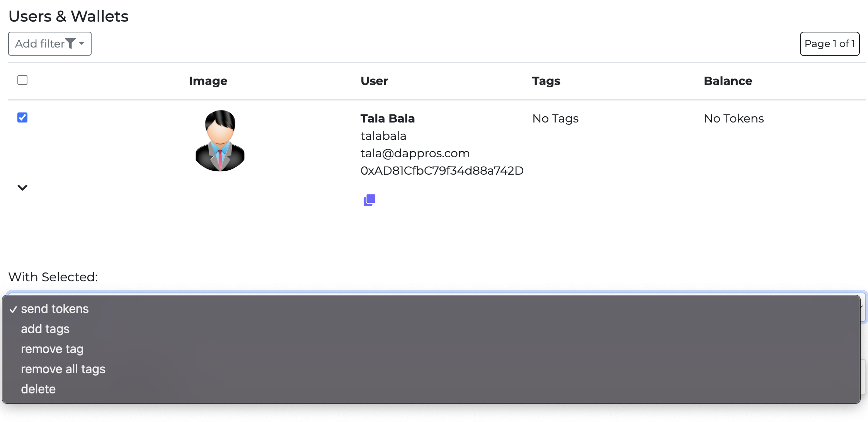
Task: Select send tokens from actions menu
Action: click(55, 308)
